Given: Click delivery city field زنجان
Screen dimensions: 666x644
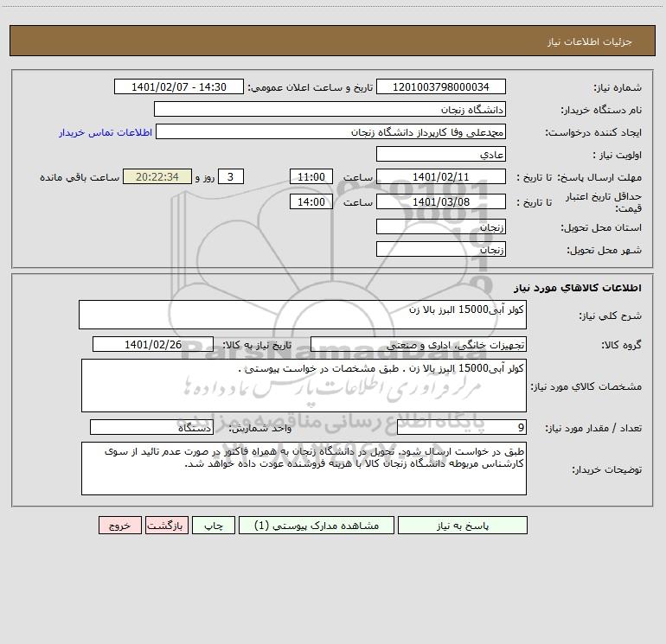Looking at the screenshot, I should click(441, 249).
